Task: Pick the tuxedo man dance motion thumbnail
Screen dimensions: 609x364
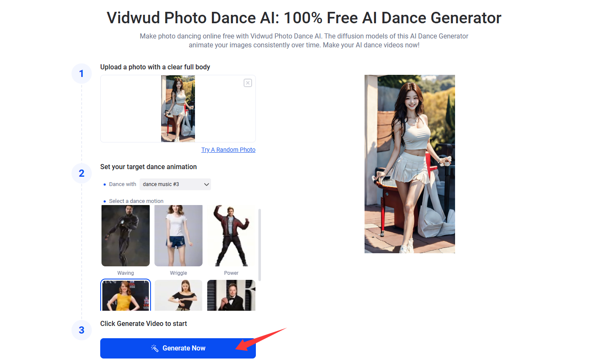Action: [x=231, y=295]
